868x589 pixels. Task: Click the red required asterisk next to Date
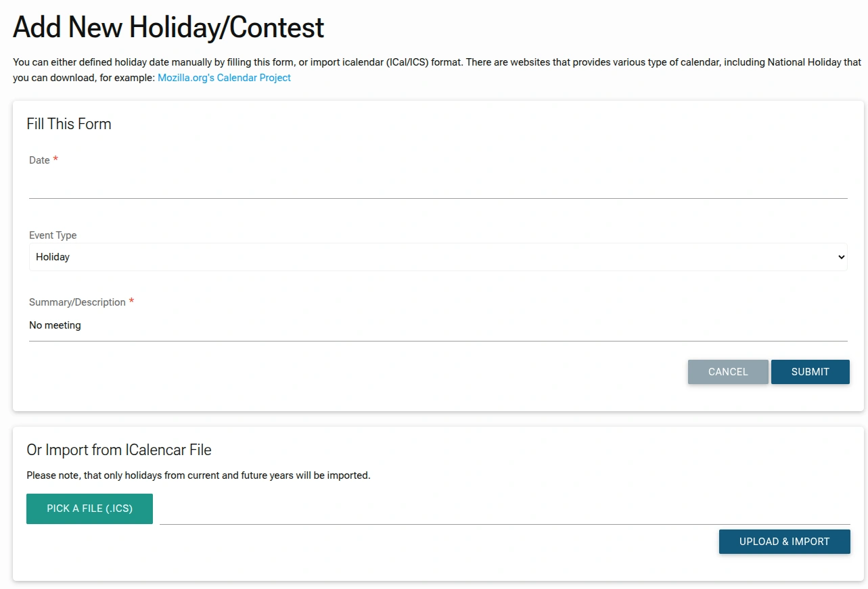(x=55, y=160)
